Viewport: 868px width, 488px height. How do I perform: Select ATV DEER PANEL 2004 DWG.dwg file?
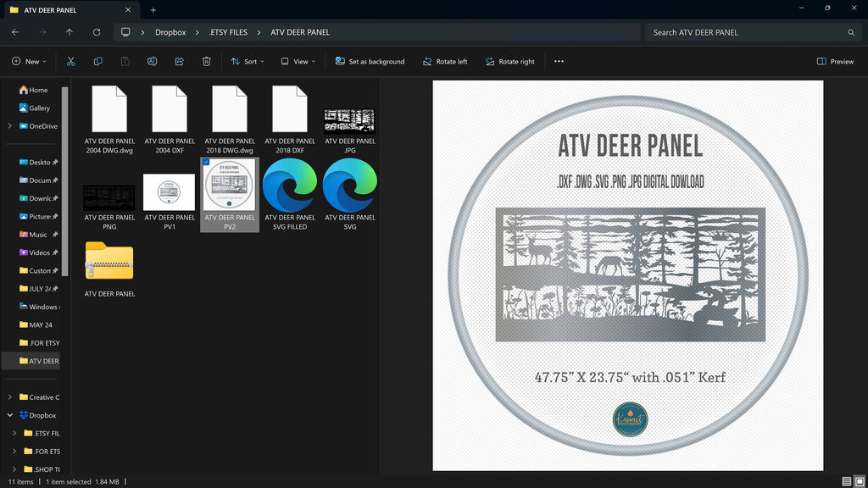[x=109, y=119]
